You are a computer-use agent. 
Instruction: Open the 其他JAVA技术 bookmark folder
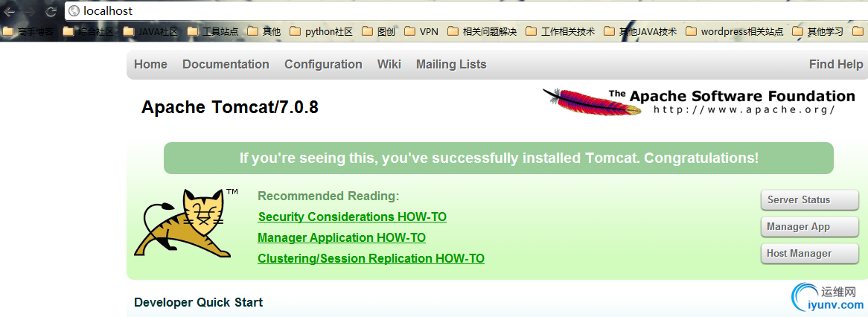pyautogui.click(x=640, y=31)
